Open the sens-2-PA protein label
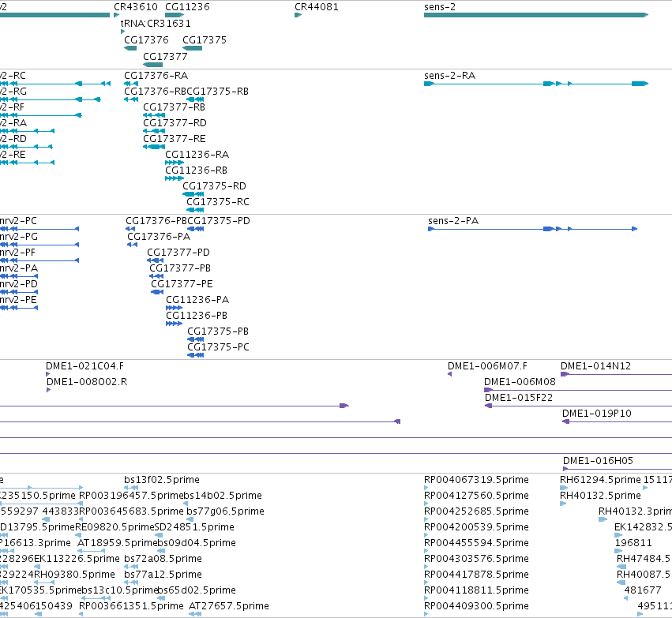 click(x=453, y=220)
